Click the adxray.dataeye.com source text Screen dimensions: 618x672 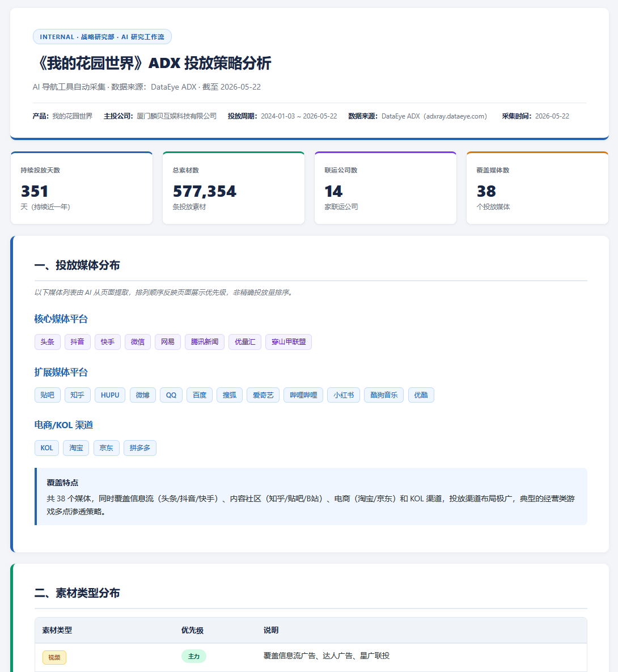[x=455, y=116]
